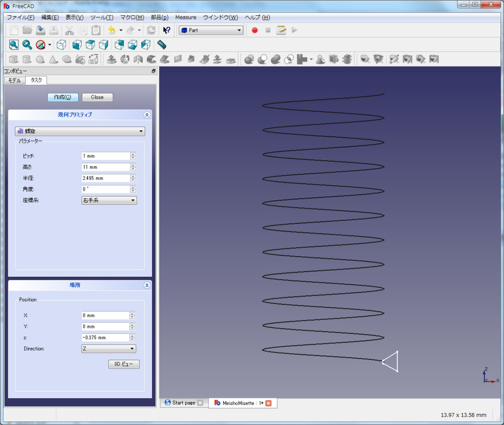The image size is (504, 425).
Task: Open Create Primitives tool icon
Action: click(x=80, y=60)
